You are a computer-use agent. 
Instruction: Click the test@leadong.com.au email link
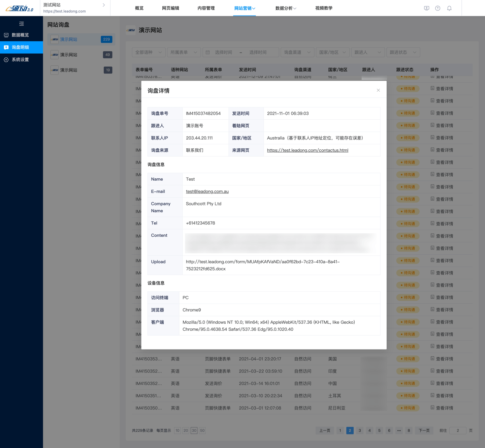tap(207, 191)
